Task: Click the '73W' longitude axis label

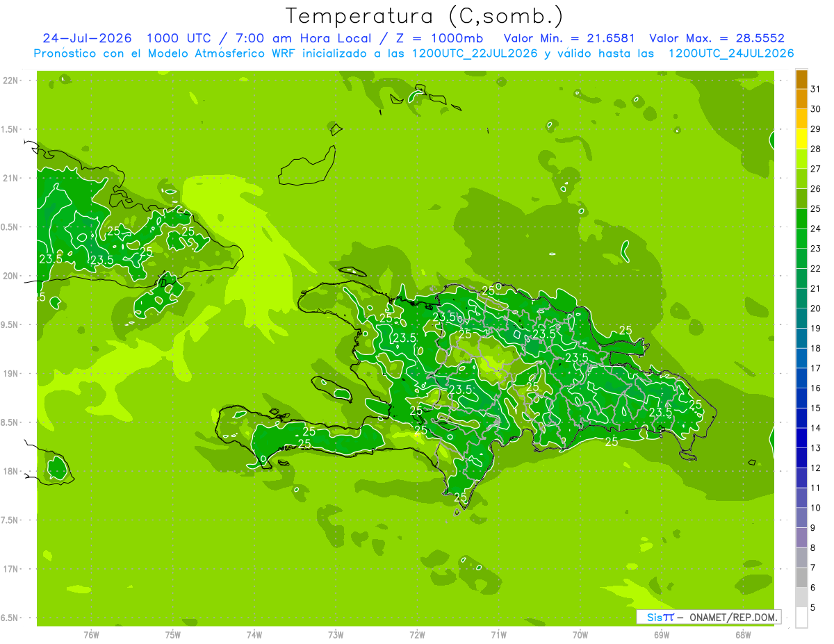Action: [336, 635]
